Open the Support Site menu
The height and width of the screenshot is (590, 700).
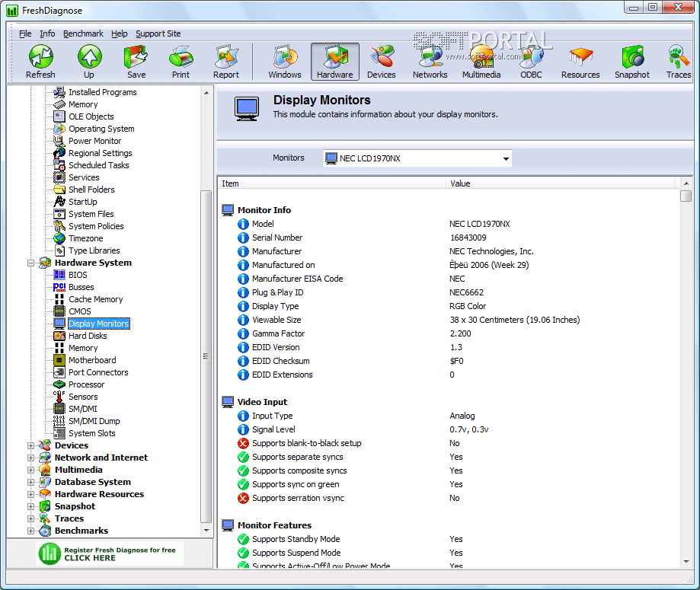(x=158, y=33)
